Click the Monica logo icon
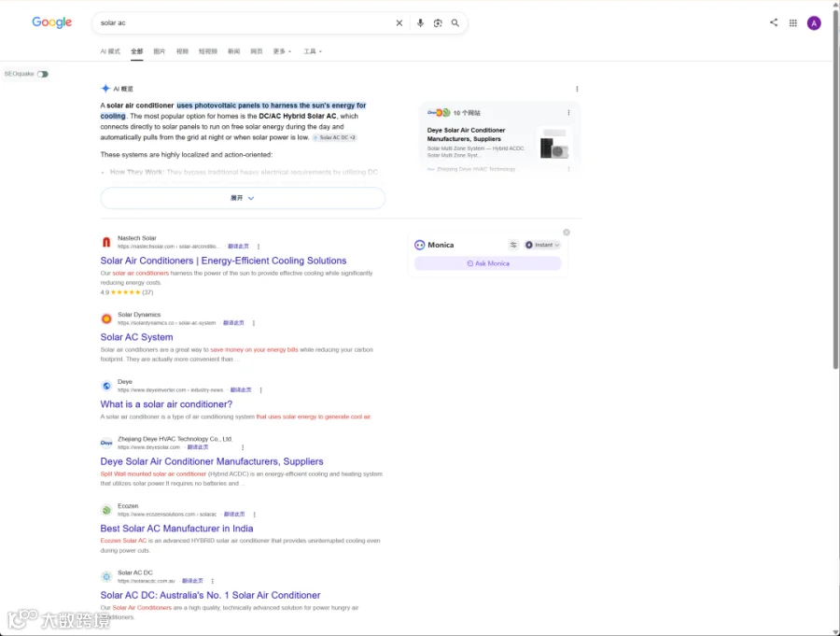This screenshot has height=636, width=840. pyautogui.click(x=419, y=245)
